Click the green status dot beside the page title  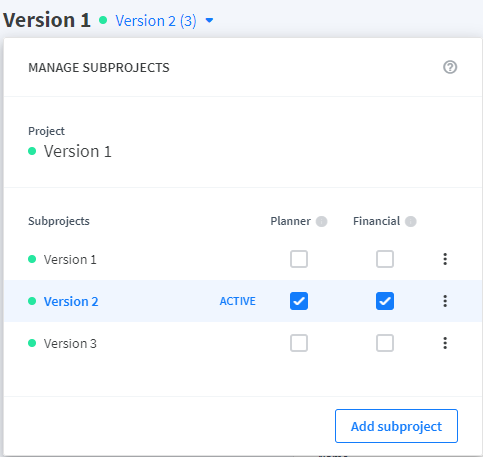point(103,20)
